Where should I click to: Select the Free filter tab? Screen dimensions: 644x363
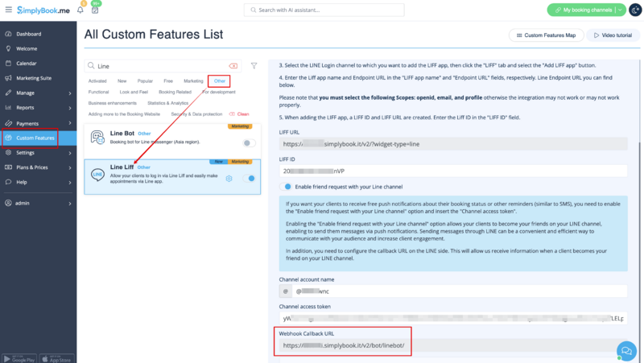click(x=168, y=81)
